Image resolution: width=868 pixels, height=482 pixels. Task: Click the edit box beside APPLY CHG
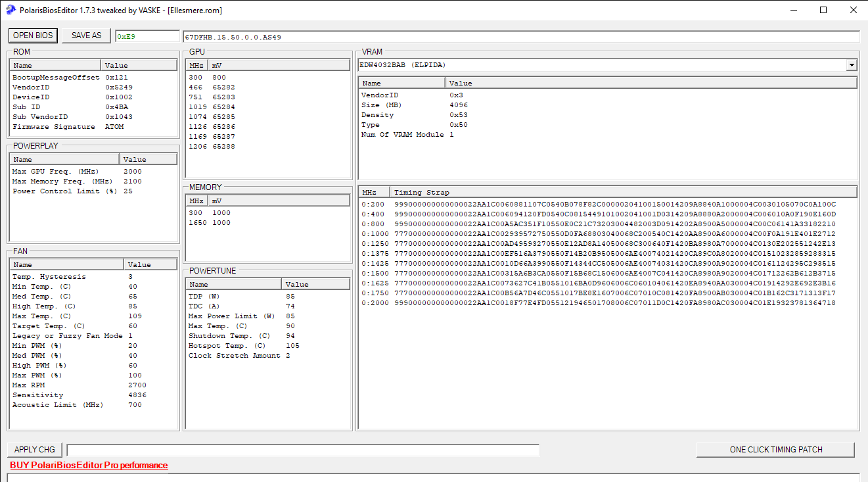(x=302, y=450)
